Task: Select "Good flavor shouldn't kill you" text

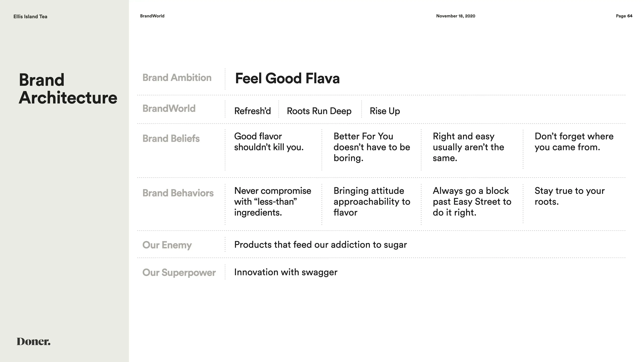Action: (x=269, y=142)
